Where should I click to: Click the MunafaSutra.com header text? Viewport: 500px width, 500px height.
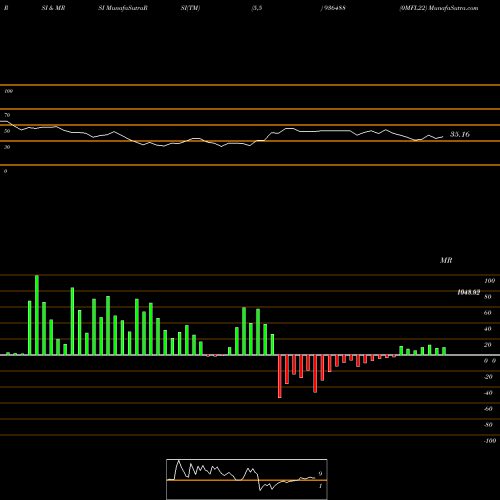453,8
